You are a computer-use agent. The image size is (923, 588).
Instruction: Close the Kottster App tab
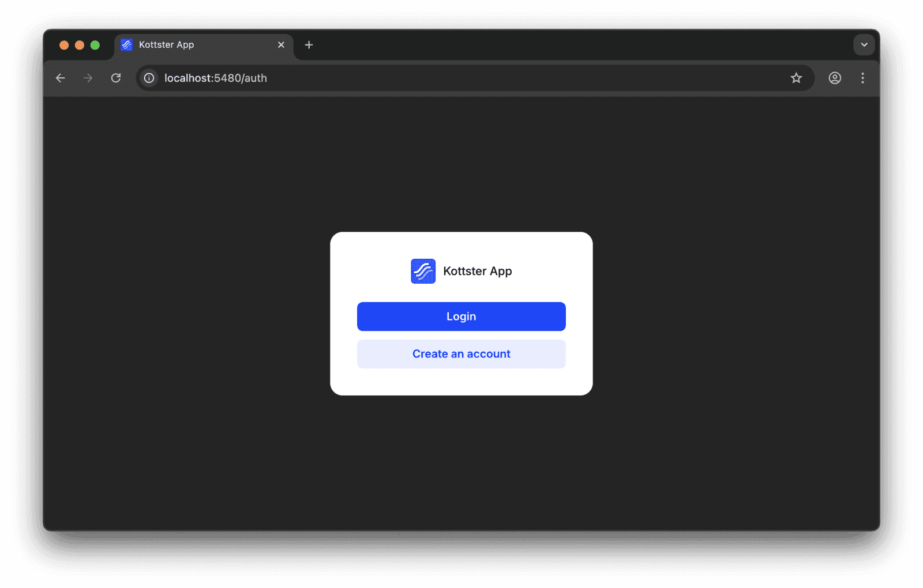[x=281, y=45]
